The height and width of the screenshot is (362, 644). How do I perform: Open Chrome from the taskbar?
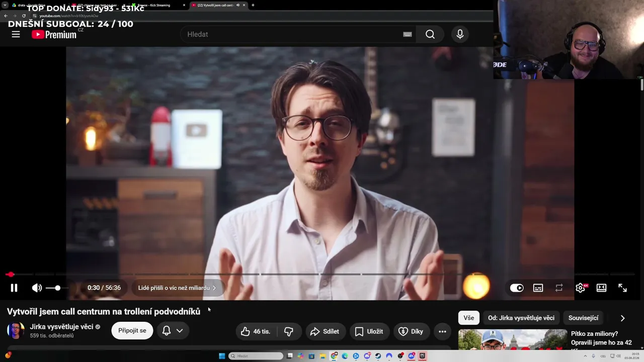coord(334,356)
